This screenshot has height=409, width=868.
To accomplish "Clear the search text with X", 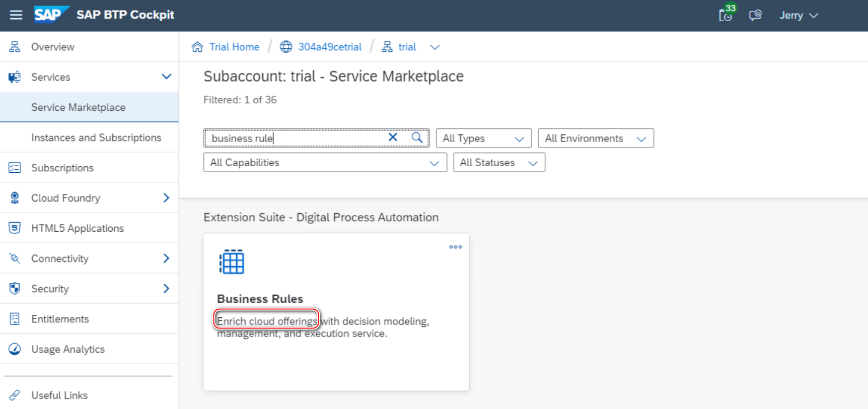I will click(393, 137).
